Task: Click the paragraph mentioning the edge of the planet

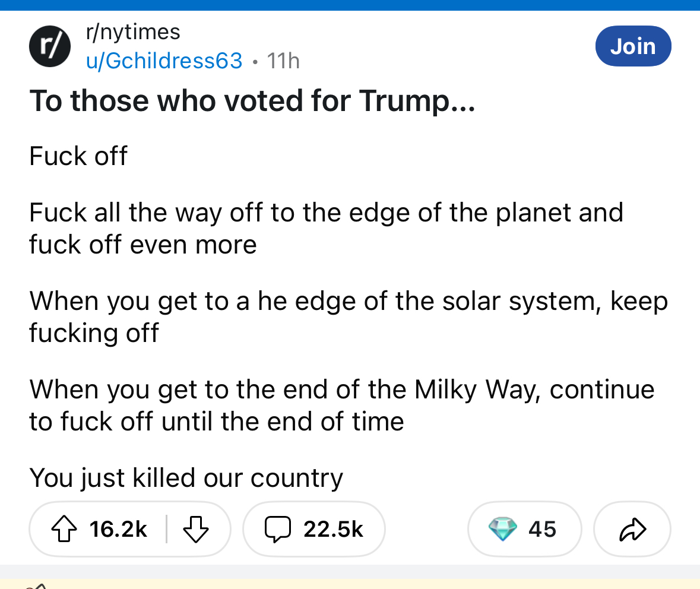Action: (x=326, y=228)
